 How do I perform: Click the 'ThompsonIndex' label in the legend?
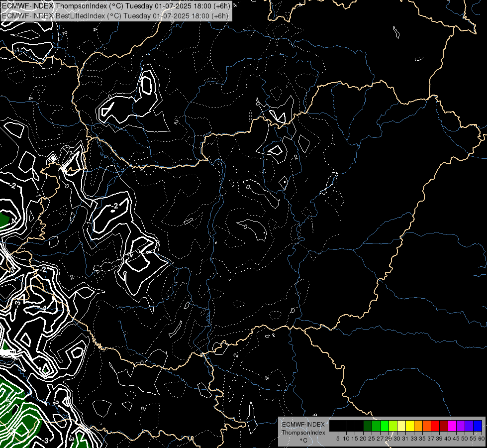point(303,433)
